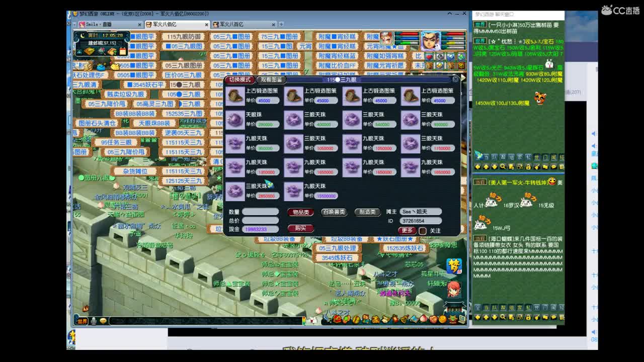Viewport: 644px width, 362px height.
Task: Toggle the 世 channel in upper chat pane
Action: click(537, 157)
